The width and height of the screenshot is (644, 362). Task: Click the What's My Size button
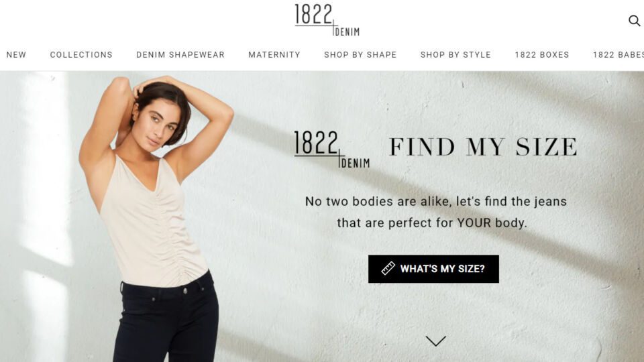coord(433,269)
